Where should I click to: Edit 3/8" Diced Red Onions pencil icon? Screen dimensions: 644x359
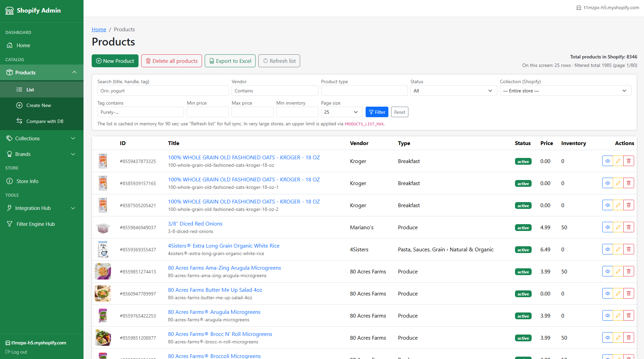(618, 227)
